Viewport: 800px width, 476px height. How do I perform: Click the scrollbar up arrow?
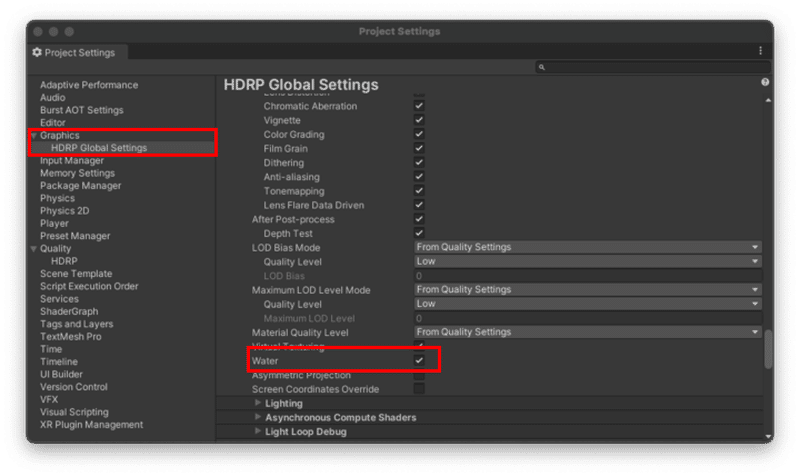point(768,101)
